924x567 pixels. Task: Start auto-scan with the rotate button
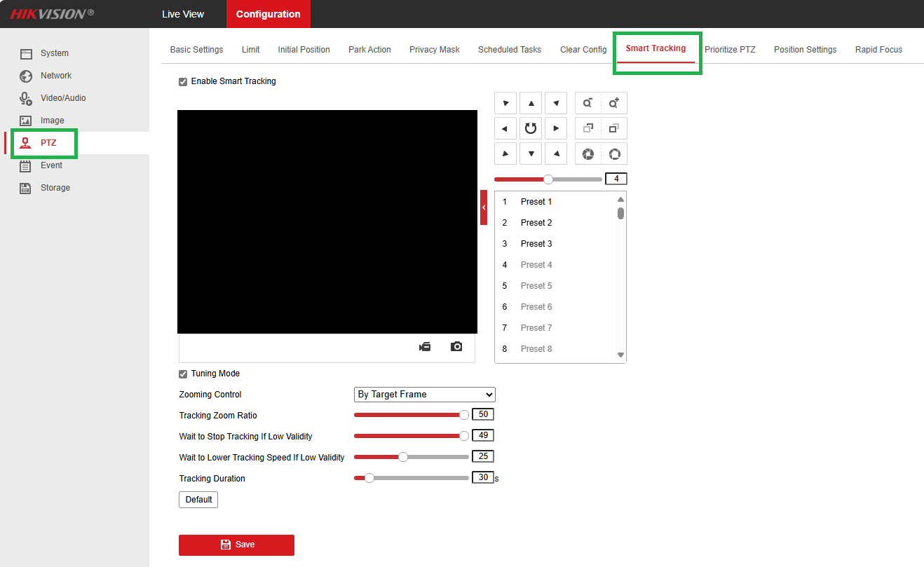[x=531, y=128]
